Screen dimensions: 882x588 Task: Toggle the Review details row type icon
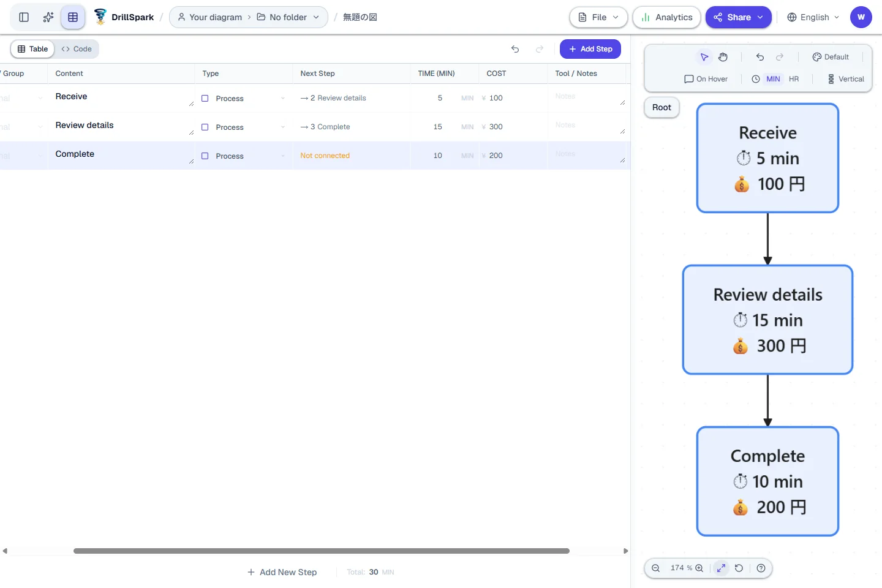pos(205,127)
